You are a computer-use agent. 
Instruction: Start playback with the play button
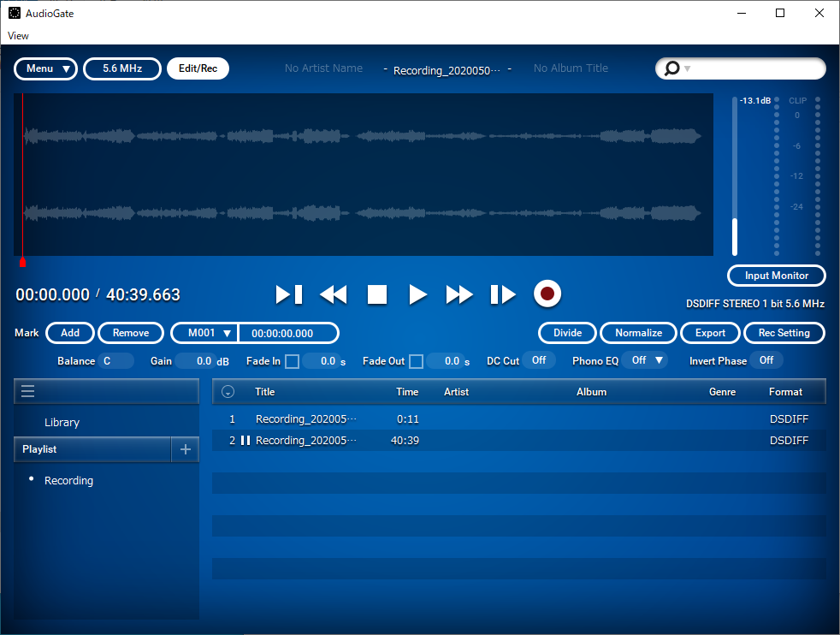coord(417,294)
